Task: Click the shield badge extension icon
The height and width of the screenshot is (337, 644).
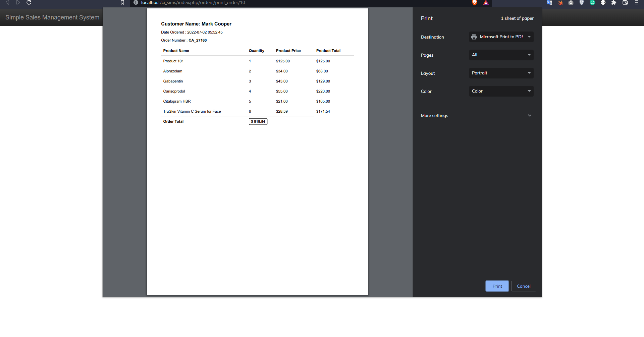Action: pyautogui.click(x=582, y=2)
